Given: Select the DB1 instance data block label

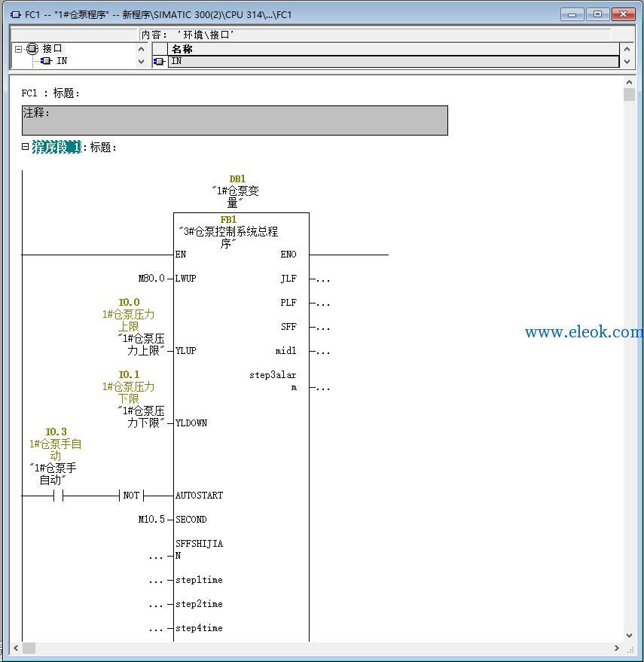Looking at the screenshot, I should click(x=237, y=179).
